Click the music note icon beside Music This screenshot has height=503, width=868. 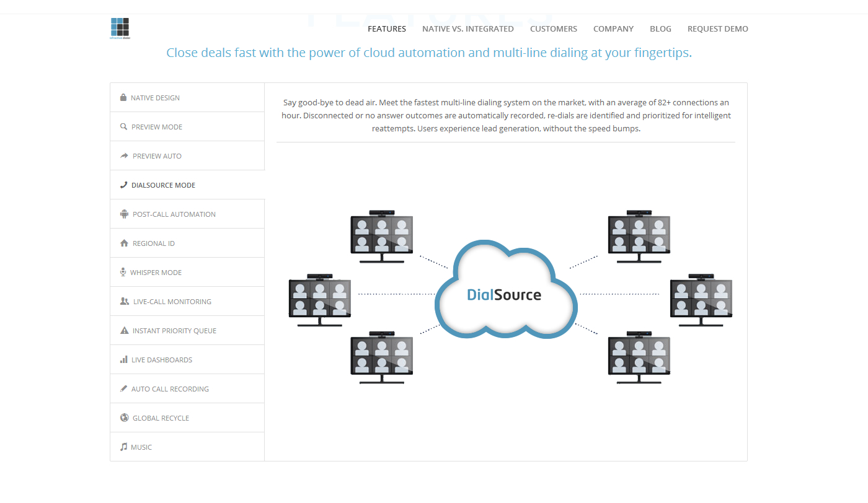coord(123,447)
